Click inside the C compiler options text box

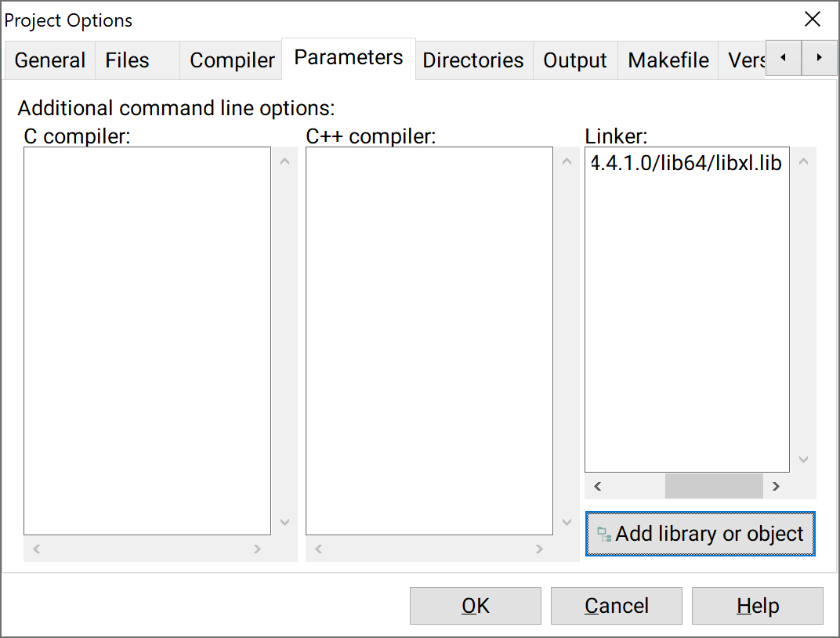(x=147, y=341)
